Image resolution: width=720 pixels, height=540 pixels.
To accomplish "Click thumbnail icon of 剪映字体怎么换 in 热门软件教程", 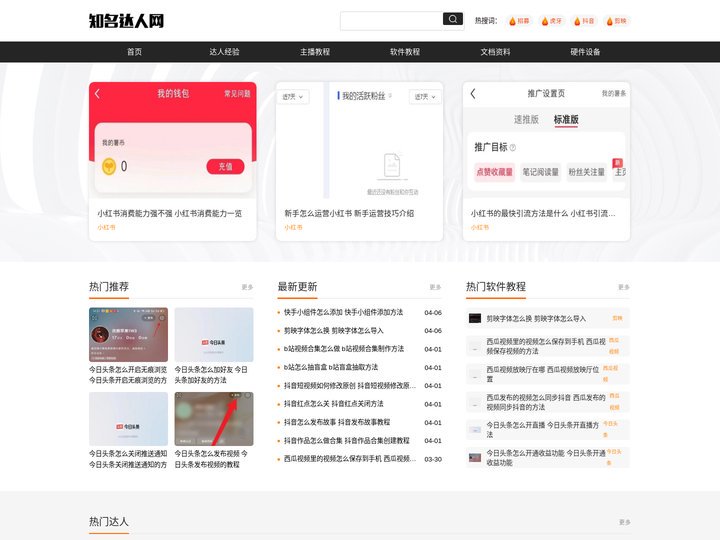I will tap(475, 318).
